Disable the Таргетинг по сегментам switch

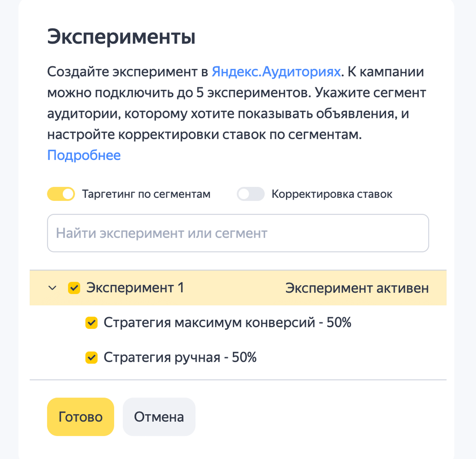61,194
